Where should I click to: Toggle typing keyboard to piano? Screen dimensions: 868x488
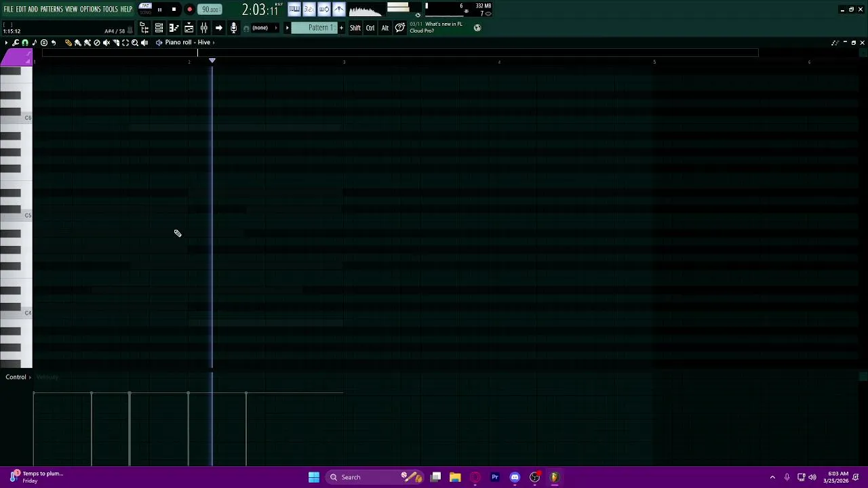point(294,9)
